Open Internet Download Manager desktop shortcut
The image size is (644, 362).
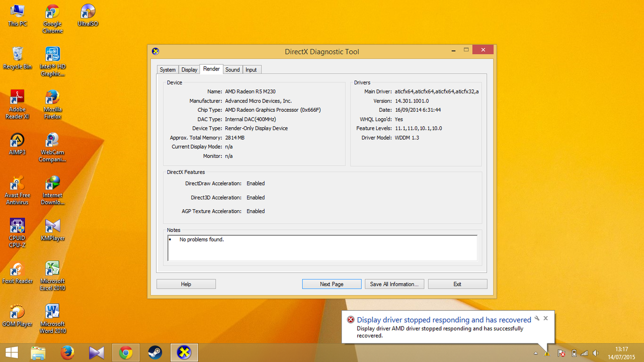coord(52,191)
